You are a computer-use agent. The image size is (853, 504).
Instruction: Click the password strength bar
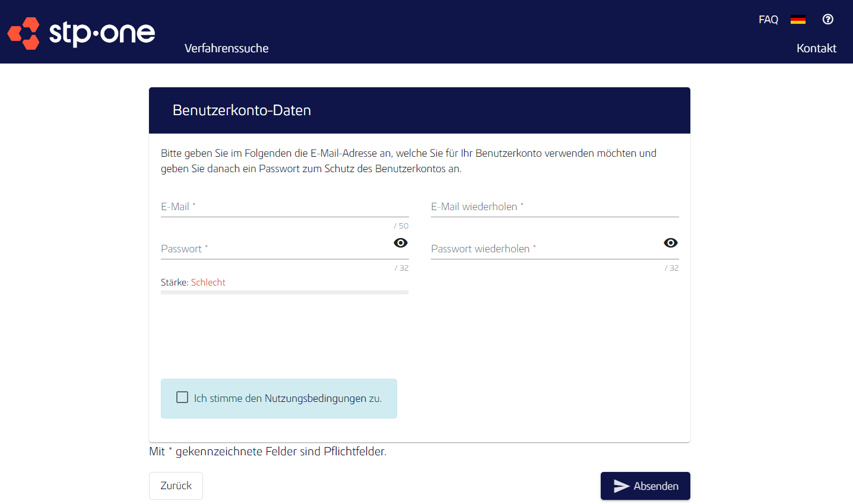point(284,292)
